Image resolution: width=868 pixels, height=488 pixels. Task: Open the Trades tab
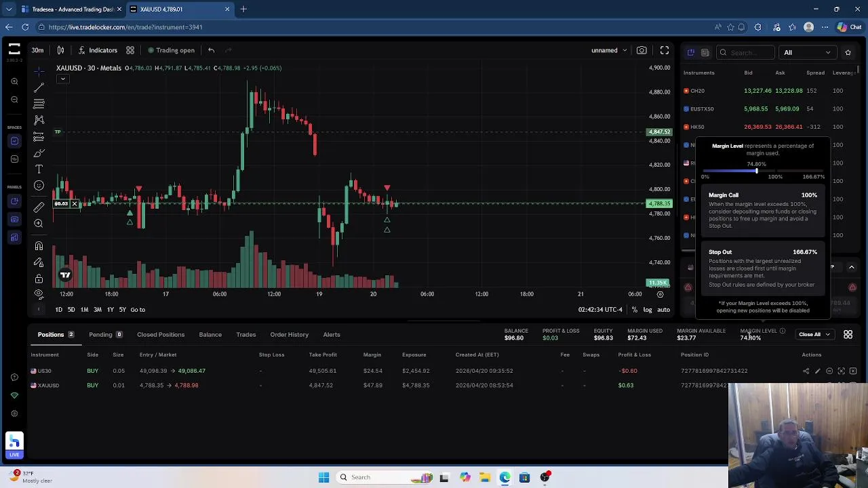coord(246,334)
